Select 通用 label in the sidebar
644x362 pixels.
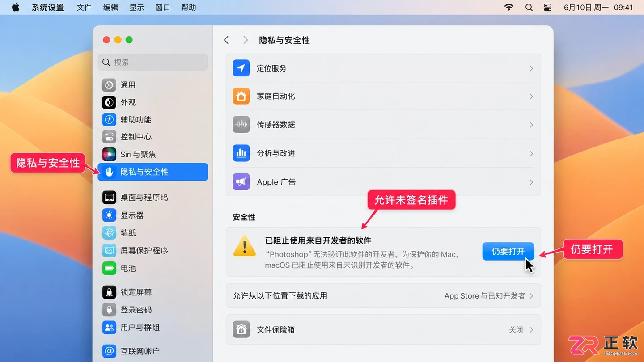(x=128, y=85)
